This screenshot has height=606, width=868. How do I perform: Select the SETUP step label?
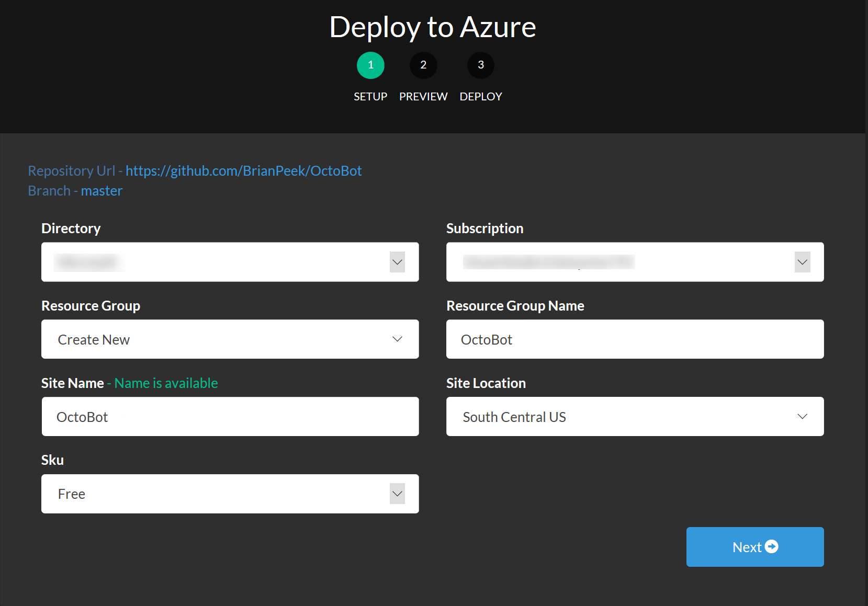pyautogui.click(x=370, y=96)
